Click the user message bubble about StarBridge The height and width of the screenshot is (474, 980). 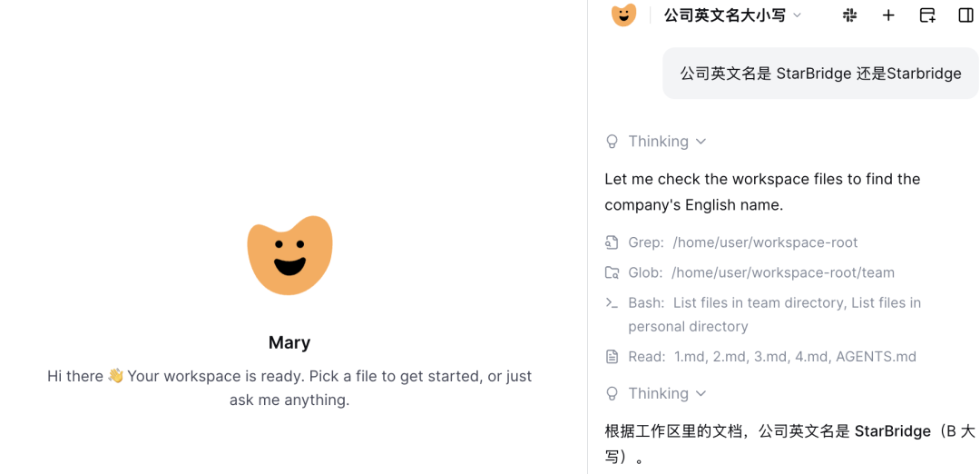click(820, 74)
